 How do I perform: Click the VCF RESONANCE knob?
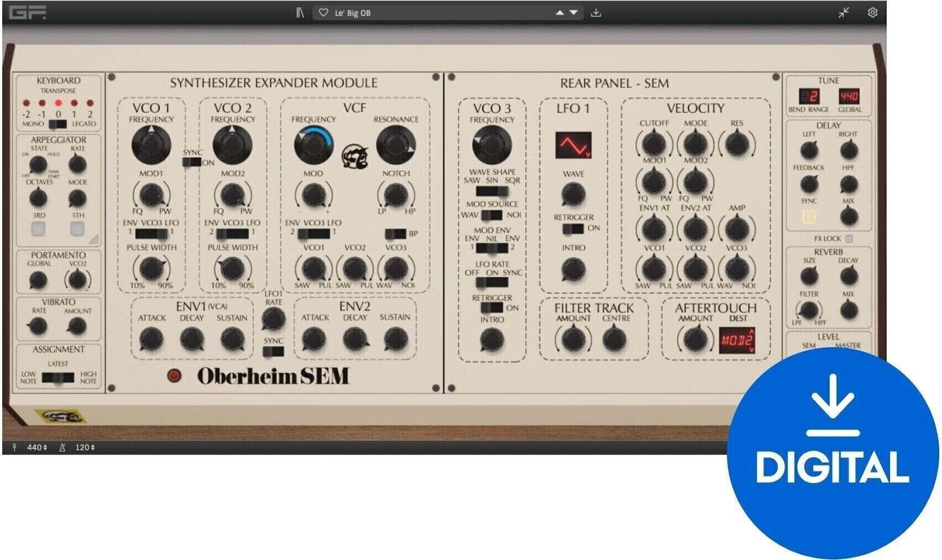(x=395, y=145)
